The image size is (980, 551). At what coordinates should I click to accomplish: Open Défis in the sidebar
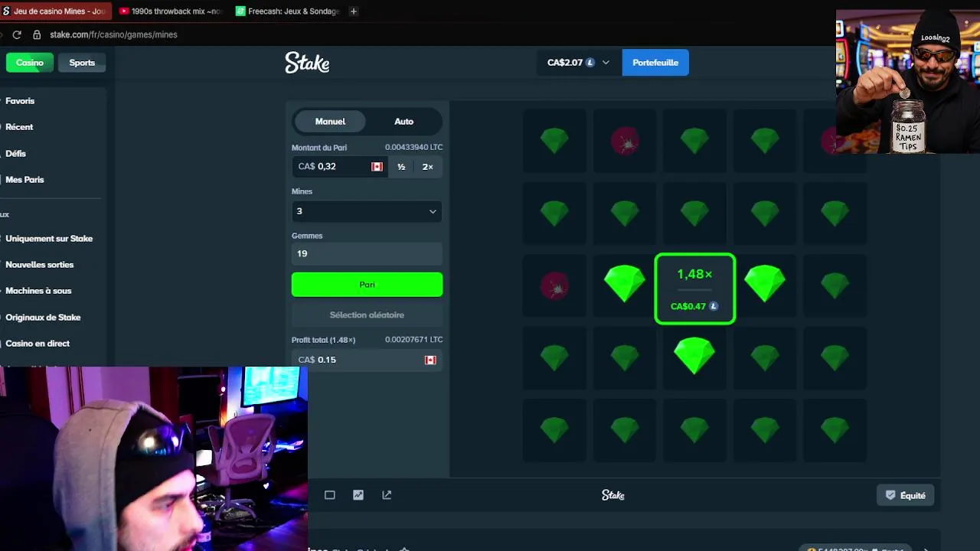[15, 154]
